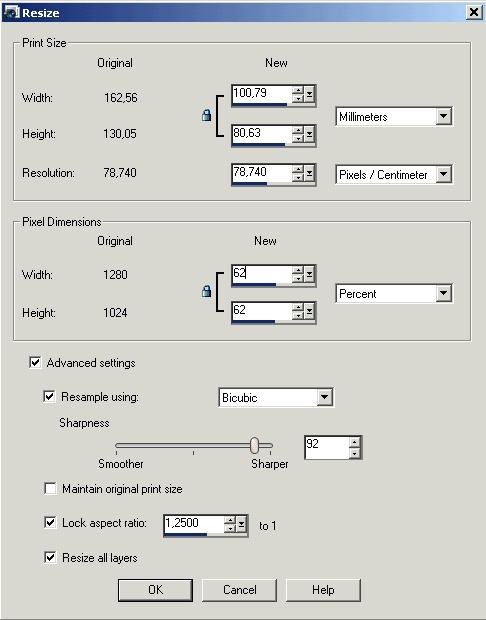Click the Print Size aspect lock icon

pos(206,115)
